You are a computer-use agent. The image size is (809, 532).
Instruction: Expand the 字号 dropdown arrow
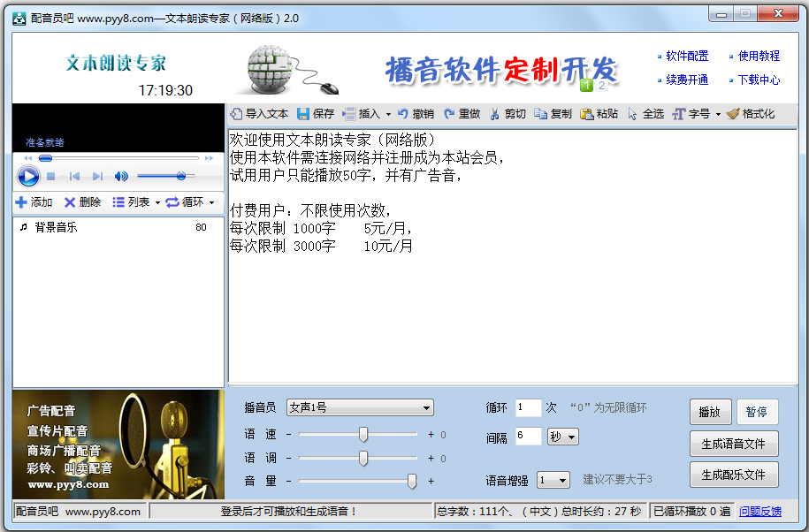pyautogui.click(x=718, y=115)
